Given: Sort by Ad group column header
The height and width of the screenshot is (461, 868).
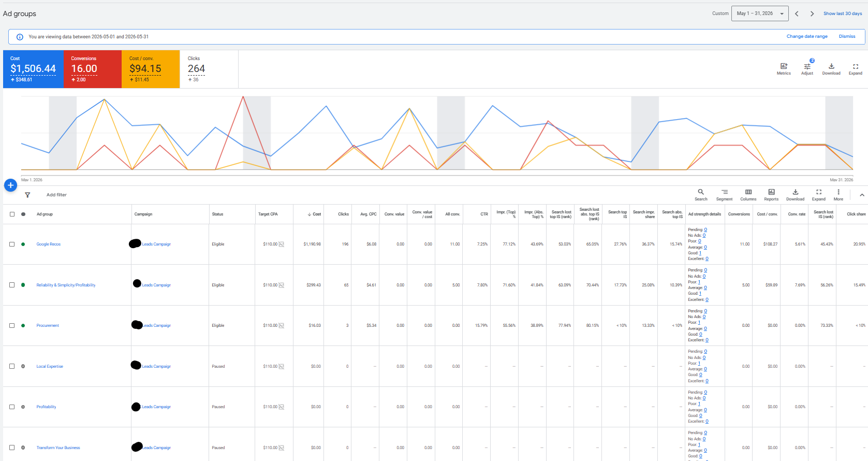Looking at the screenshot, I should (x=45, y=214).
